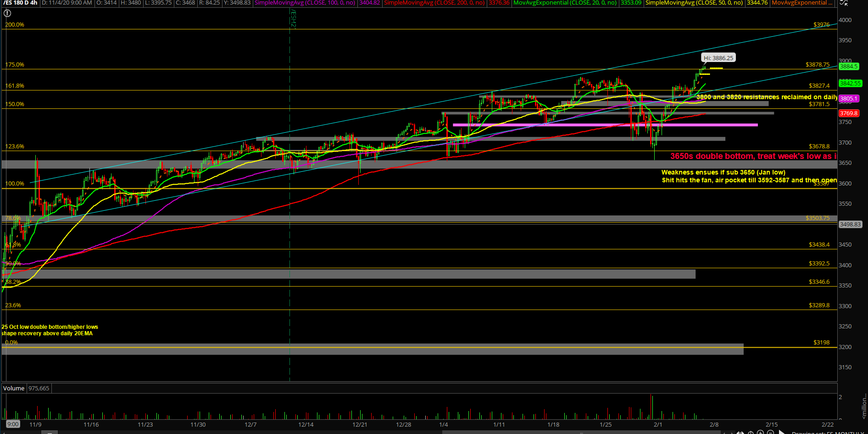
Task: Click the $3678.8 Fibonacci level label
Action: click(x=819, y=147)
